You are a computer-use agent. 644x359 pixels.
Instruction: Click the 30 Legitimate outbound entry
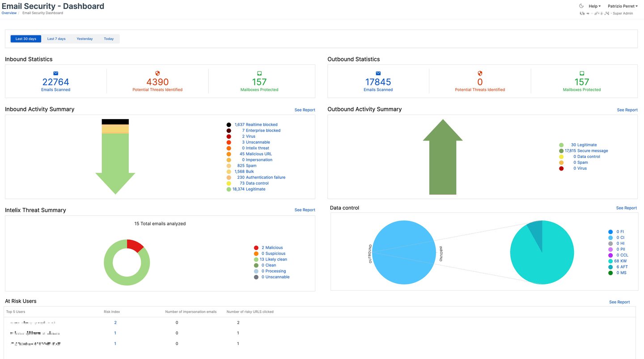584,145
